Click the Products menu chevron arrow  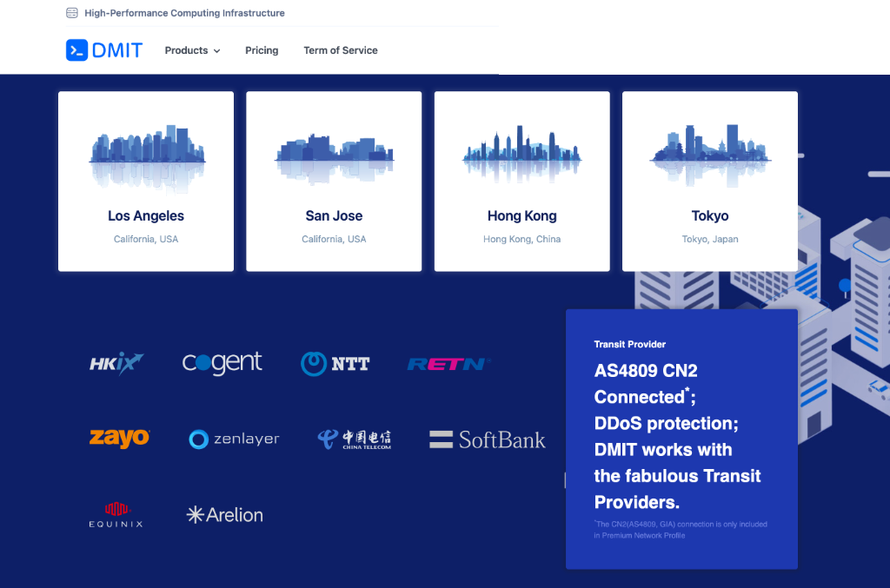(216, 51)
